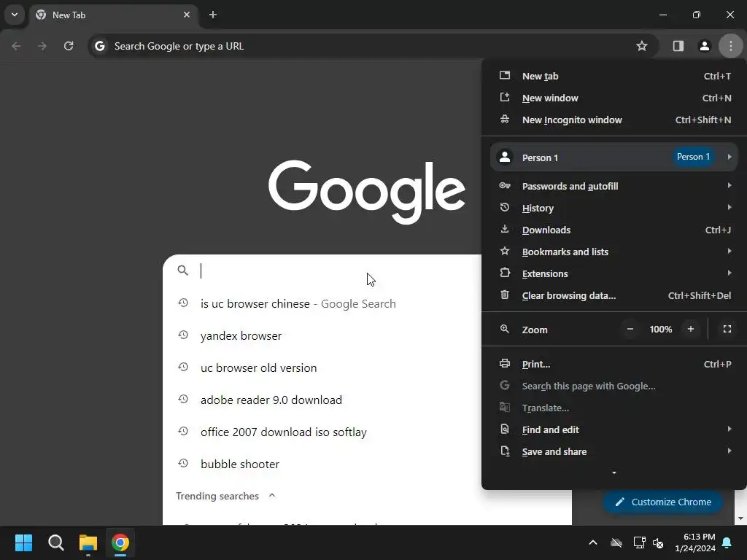
Task: Decrease zoom with the minus button
Action: click(x=630, y=329)
